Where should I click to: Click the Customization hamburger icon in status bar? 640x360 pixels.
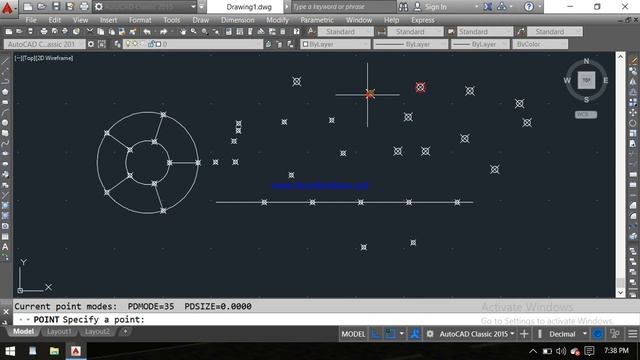pos(632,334)
